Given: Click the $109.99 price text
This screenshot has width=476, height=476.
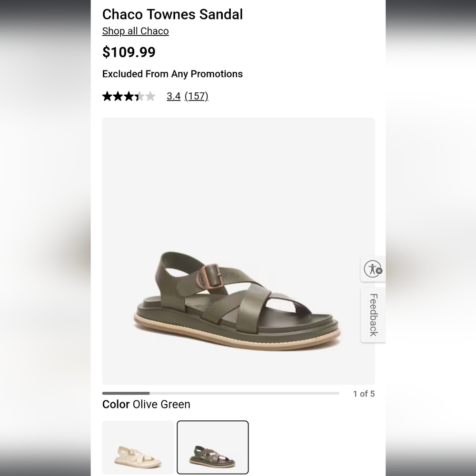Looking at the screenshot, I should [129, 52].
